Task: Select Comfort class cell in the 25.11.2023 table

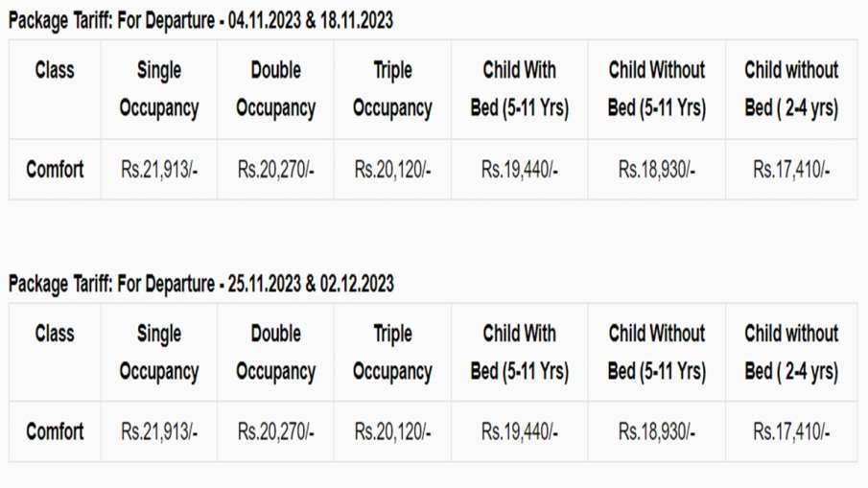Action: [x=55, y=431]
